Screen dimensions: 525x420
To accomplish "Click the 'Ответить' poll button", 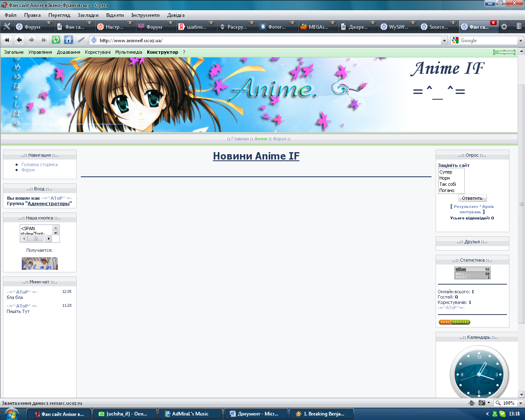I will 472,198.
